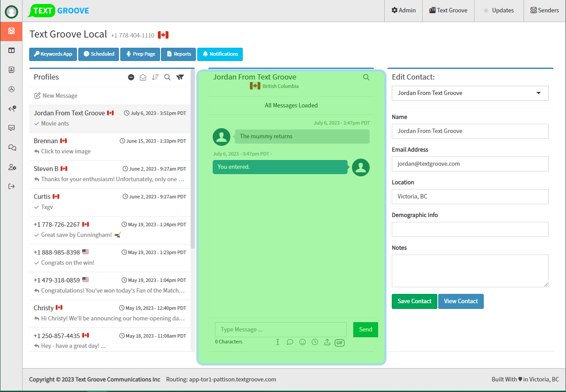Open the filter funnel icon in Profiles header

(x=180, y=77)
